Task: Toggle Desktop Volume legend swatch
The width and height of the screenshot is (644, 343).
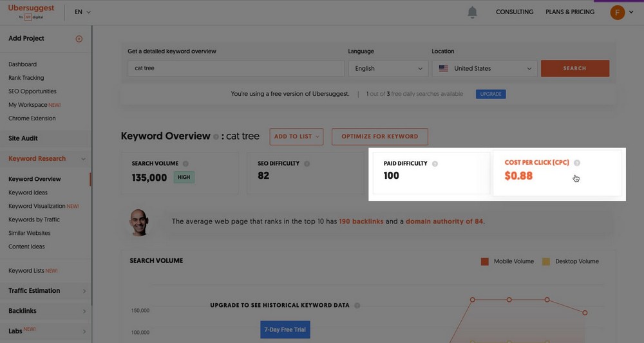Action: 546,262
